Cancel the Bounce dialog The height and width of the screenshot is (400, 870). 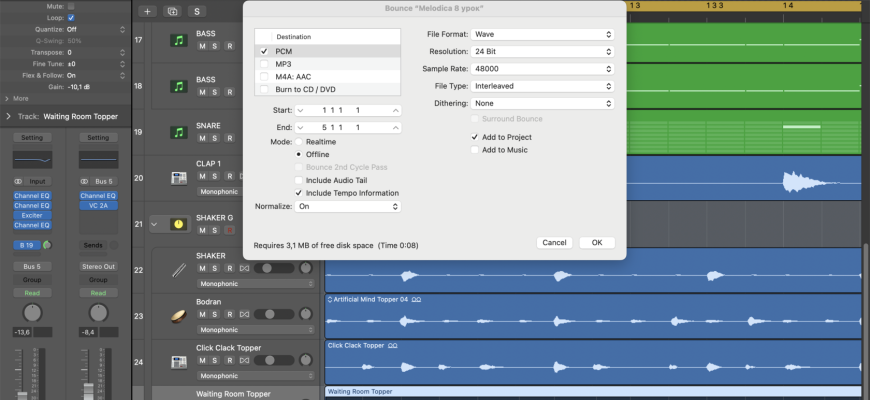click(553, 242)
